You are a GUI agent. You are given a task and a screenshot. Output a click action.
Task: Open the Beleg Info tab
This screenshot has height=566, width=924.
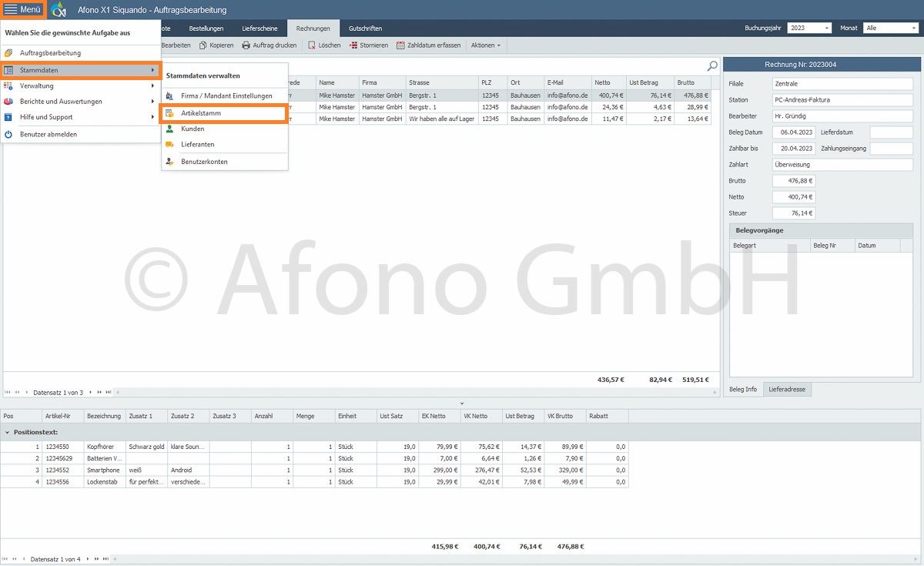[x=743, y=390]
